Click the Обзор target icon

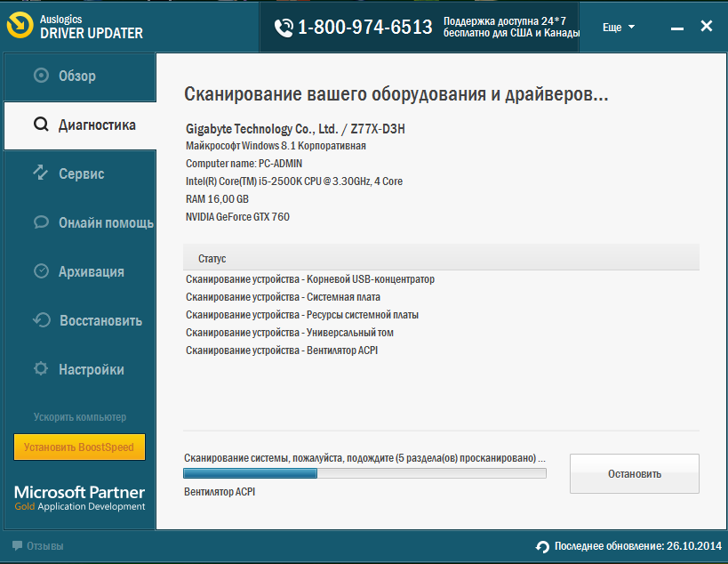[41, 76]
